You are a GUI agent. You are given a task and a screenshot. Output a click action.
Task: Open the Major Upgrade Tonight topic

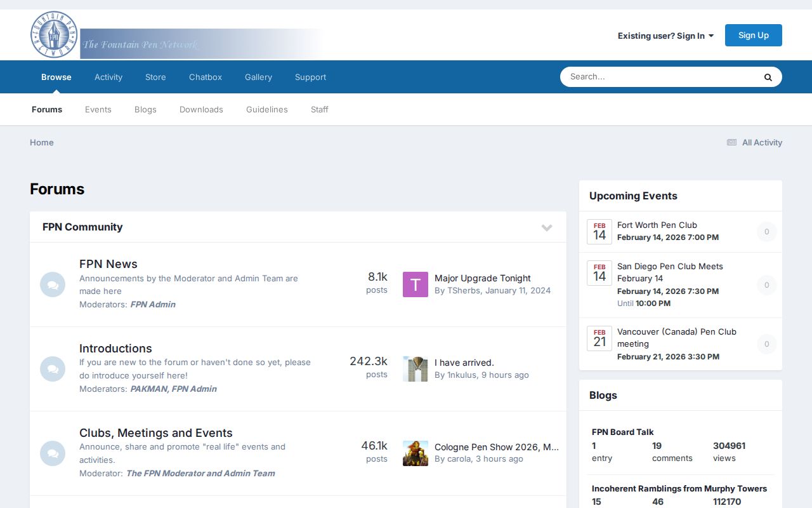[x=482, y=278]
